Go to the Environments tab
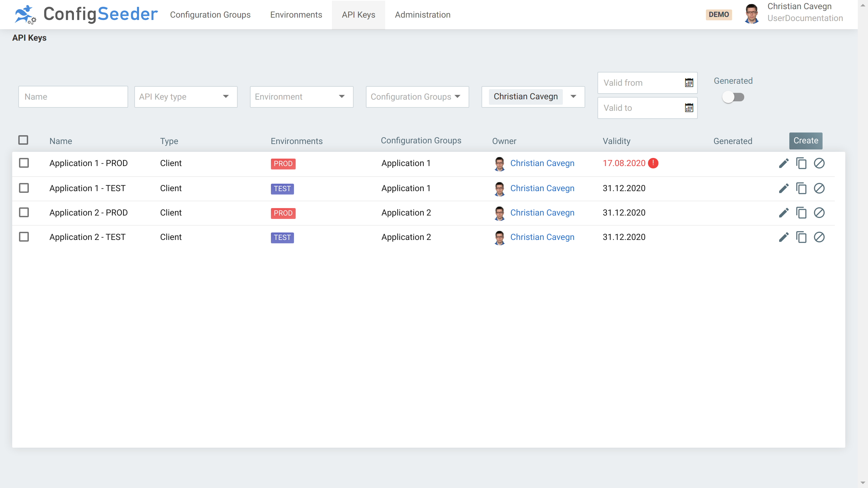This screenshot has width=868, height=488. [x=296, y=15]
